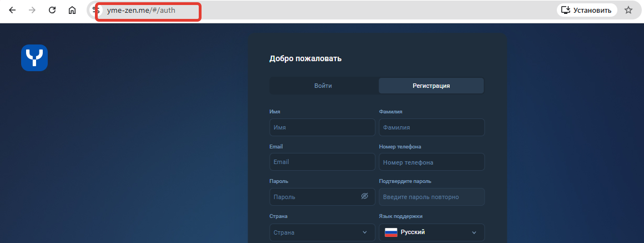Open site information icon in address bar
644x243 pixels.
95,10
